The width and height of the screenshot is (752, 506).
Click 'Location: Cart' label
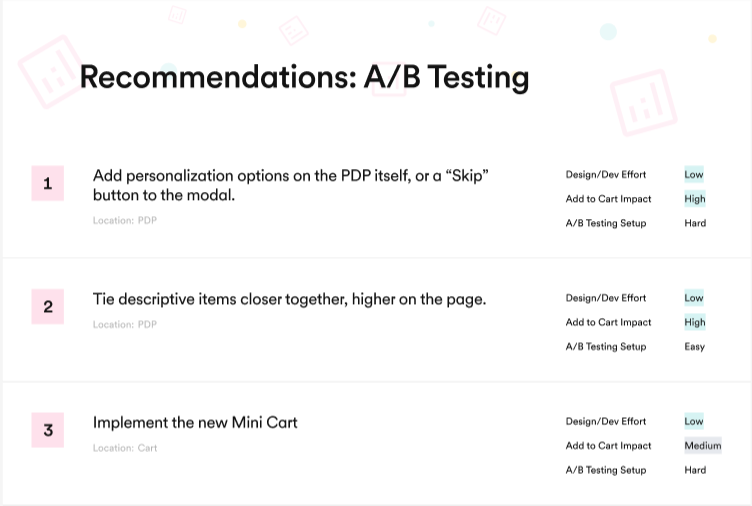point(125,448)
